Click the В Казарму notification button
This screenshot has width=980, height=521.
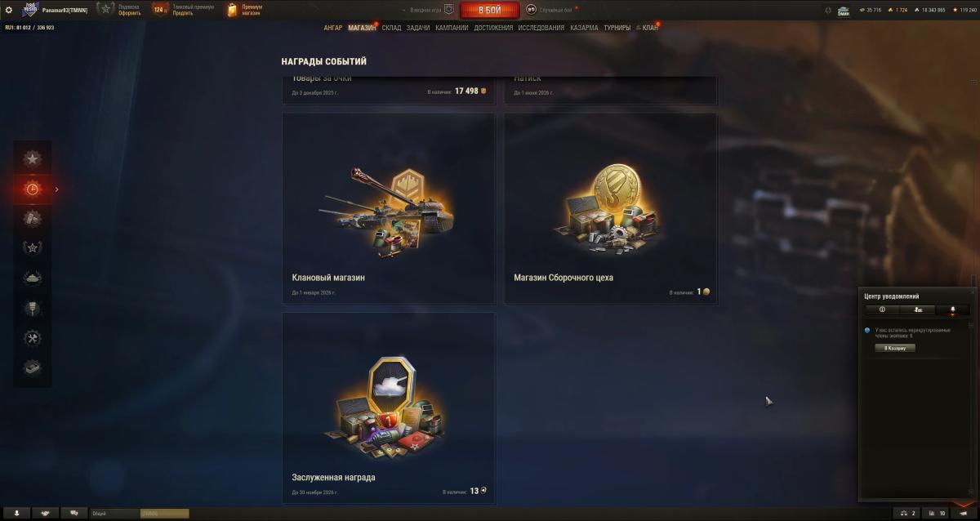point(895,348)
